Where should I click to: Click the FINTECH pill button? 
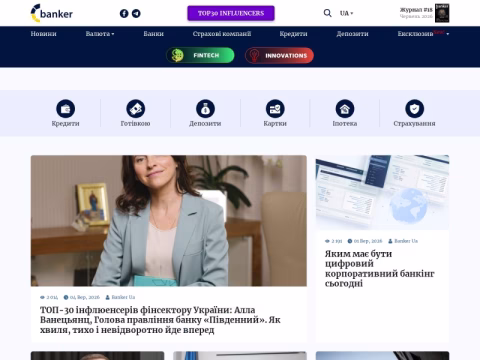pyautogui.click(x=200, y=55)
